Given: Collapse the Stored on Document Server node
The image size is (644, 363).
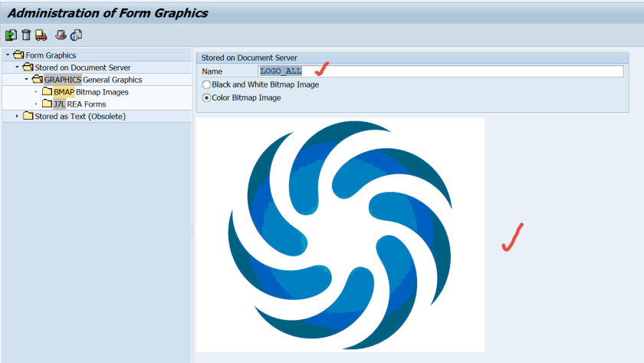Looking at the screenshot, I should (17, 67).
